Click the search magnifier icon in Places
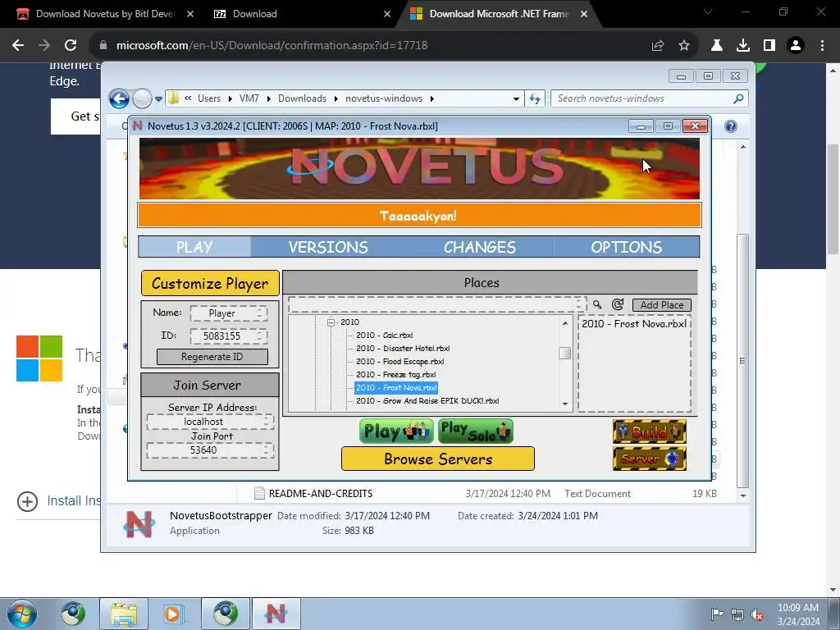 click(x=597, y=305)
